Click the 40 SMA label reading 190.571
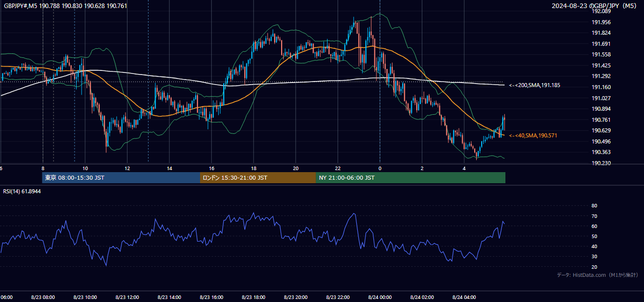Viewport: 644px width, 302px height. [x=533, y=136]
